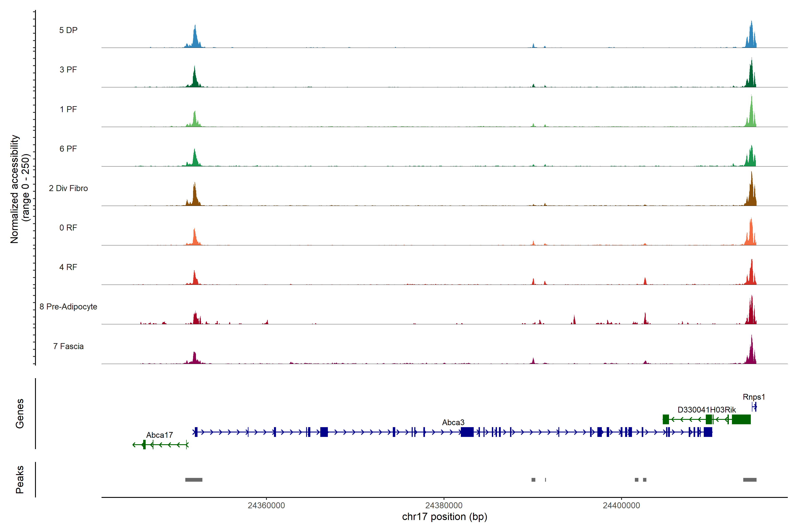798x532 pixels.
Task: Click the chr17 position axis title
Action: pos(444,517)
